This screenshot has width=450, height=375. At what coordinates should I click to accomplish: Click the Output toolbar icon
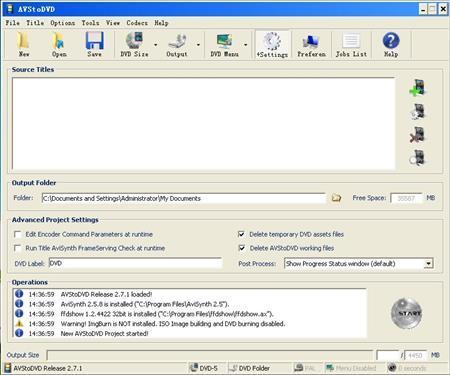coord(177,45)
